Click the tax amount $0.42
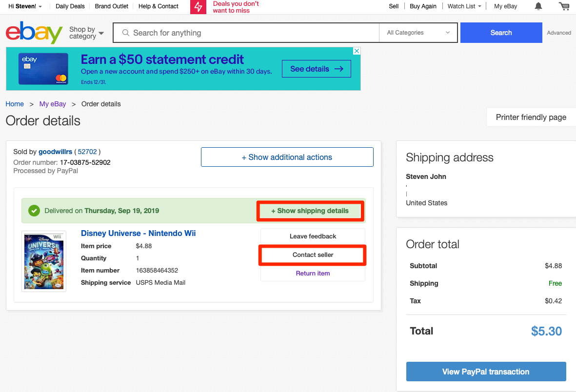Screen dimensions: 576x392 [x=553, y=301]
